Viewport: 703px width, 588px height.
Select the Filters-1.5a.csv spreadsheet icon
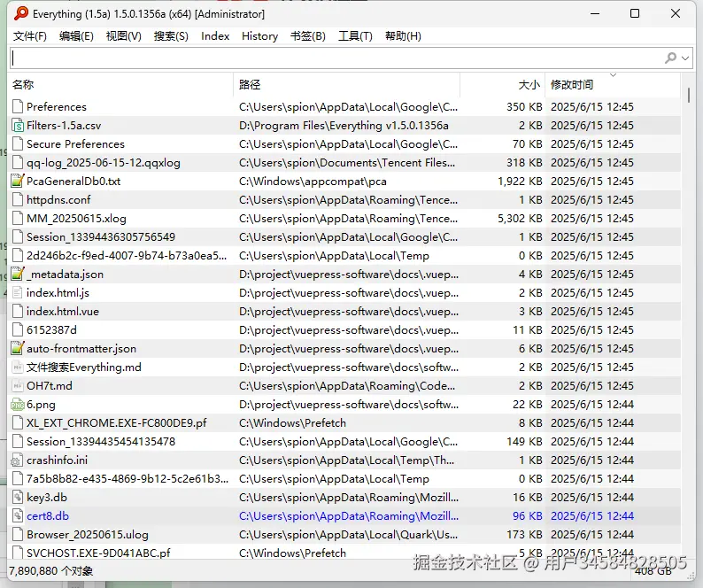click(x=18, y=125)
